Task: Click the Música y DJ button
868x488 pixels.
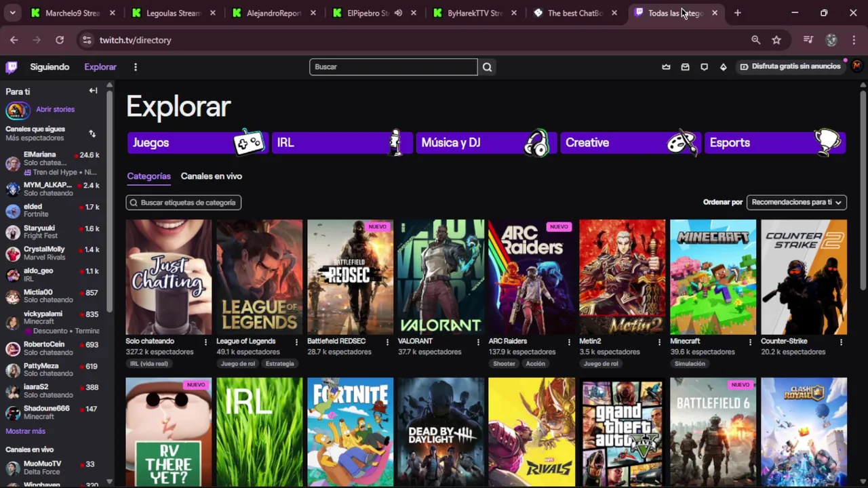Action: coord(486,142)
